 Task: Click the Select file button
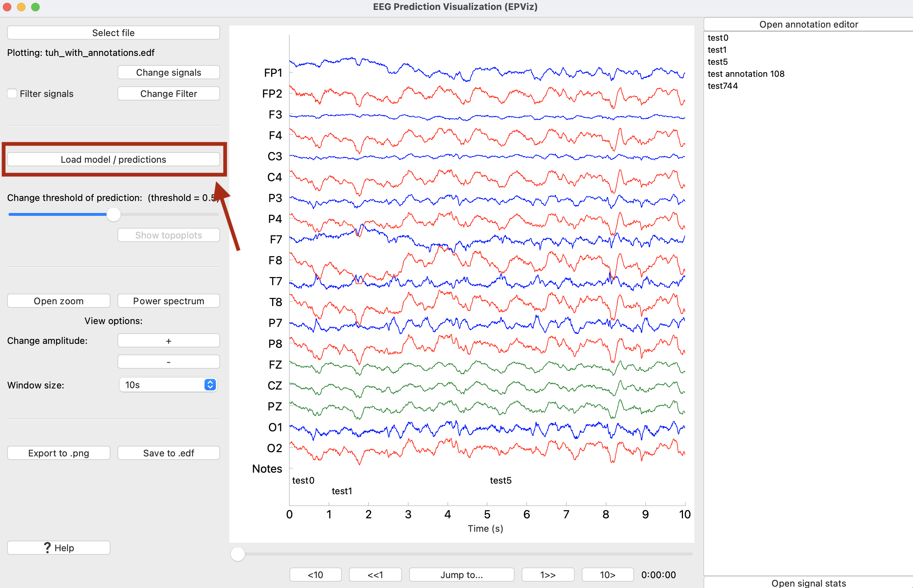click(x=113, y=33)
